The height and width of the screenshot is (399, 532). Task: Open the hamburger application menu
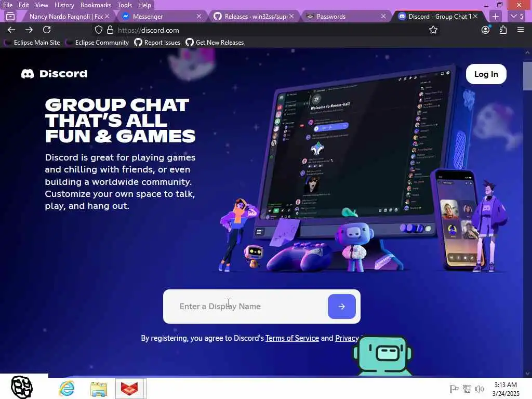coord(521,30)
